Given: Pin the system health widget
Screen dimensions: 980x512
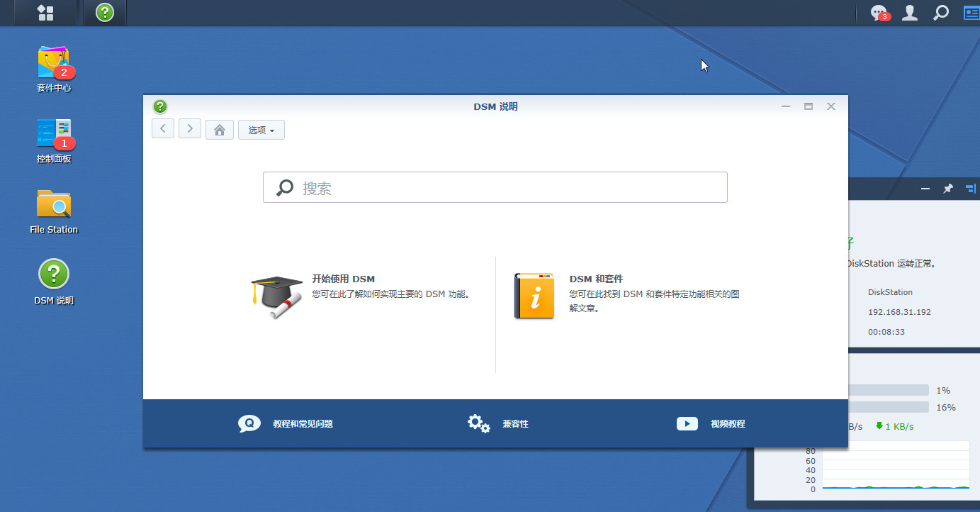Looking at the screenshot, I should point(947,189).
